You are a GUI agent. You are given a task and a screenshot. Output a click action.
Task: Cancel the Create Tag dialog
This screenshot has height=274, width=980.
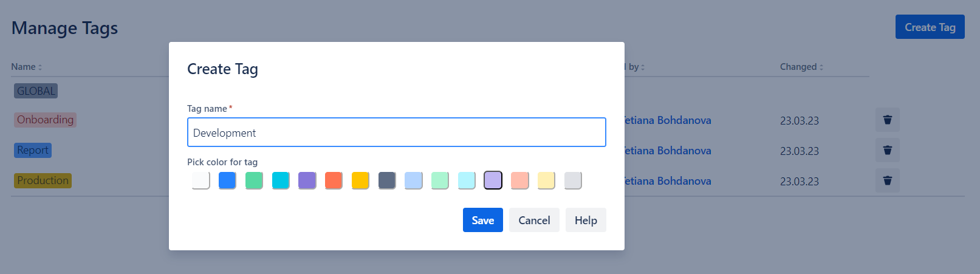[x=534, y=220]
